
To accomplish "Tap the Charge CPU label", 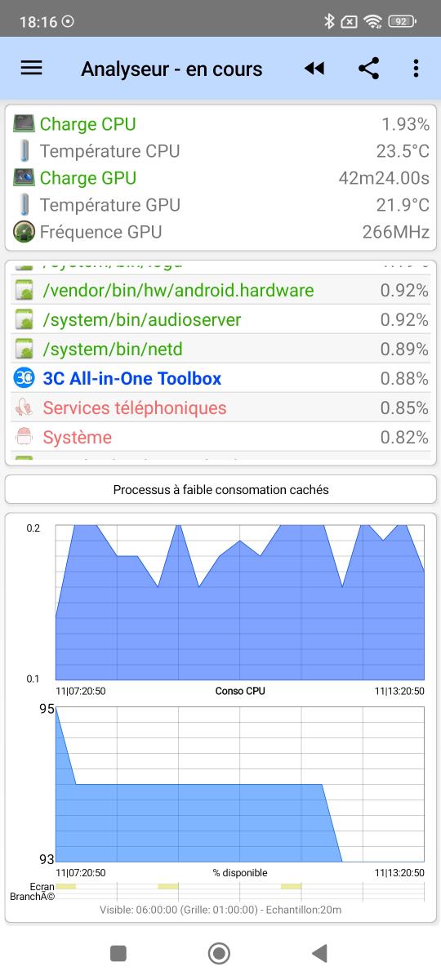I will [88, 124].
